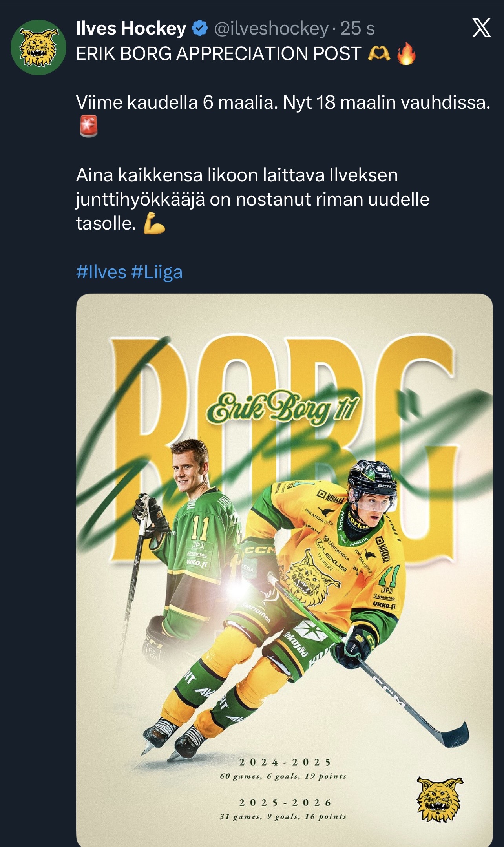Click the red siren emoji

click(x=89, y=126)
